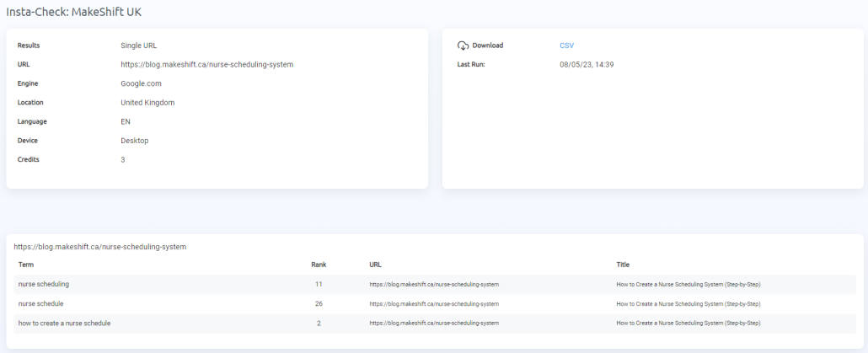Click the Engine label
Screen dimensions: 868x353
pos(28,83)
